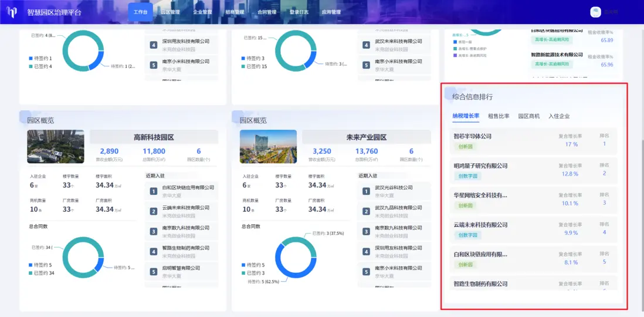Screen dimensions: 644x317
Task: Open 明鸿量子研究有限公司 ranking row
Action: tap(534, 170)
